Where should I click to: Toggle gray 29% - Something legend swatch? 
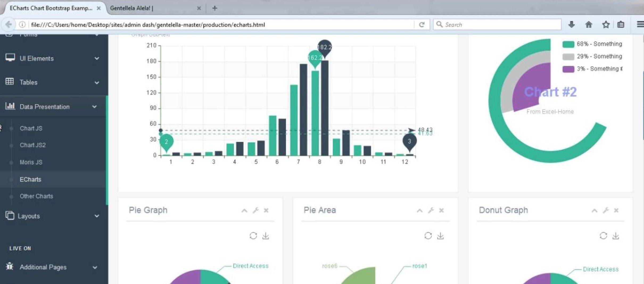[568, 57]
